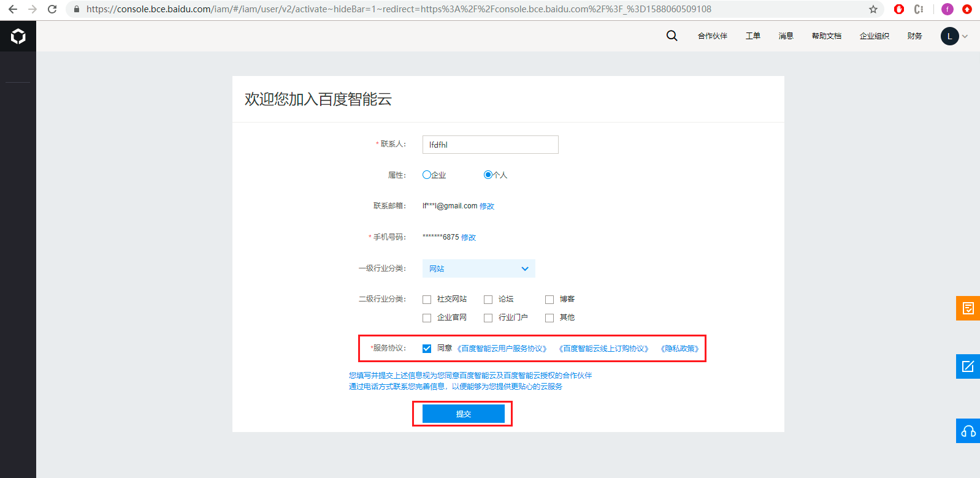Open the 财务 menu

point(915,36)
